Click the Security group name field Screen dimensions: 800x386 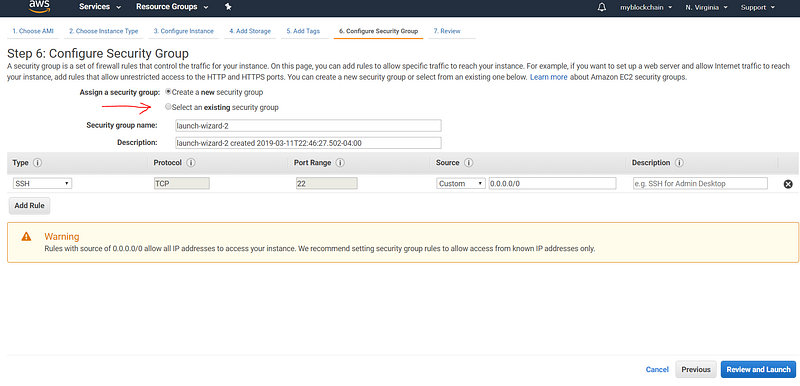[308, 125]
